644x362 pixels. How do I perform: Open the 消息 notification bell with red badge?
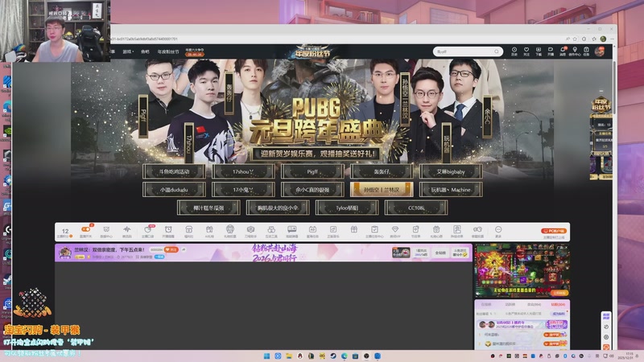click(x=563, y=51)
